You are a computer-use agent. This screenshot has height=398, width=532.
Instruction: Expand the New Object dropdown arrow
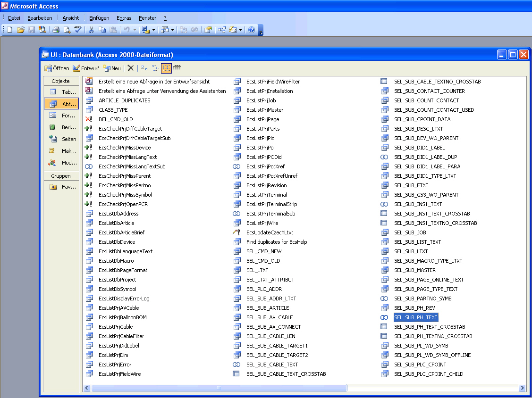[240, 30]
